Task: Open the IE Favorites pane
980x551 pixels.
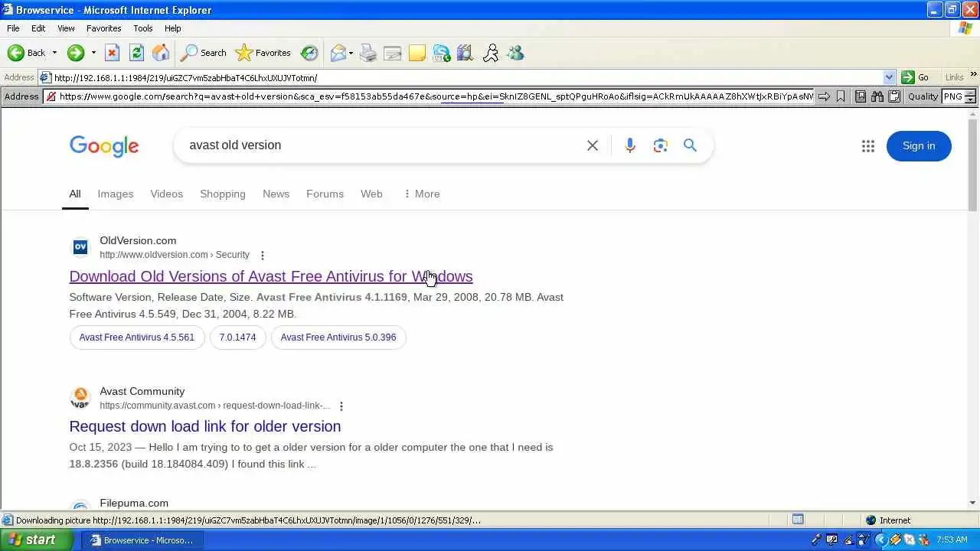Action: point(263,53)
